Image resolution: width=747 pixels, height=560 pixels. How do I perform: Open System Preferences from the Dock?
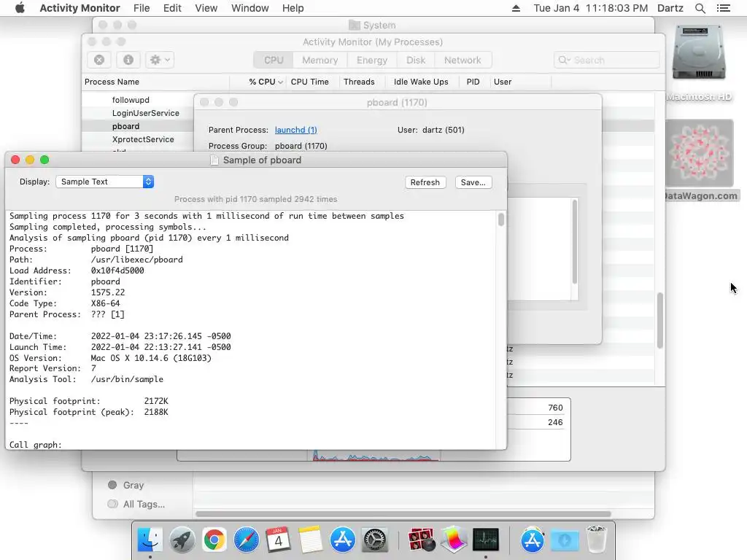coord(375,540)
